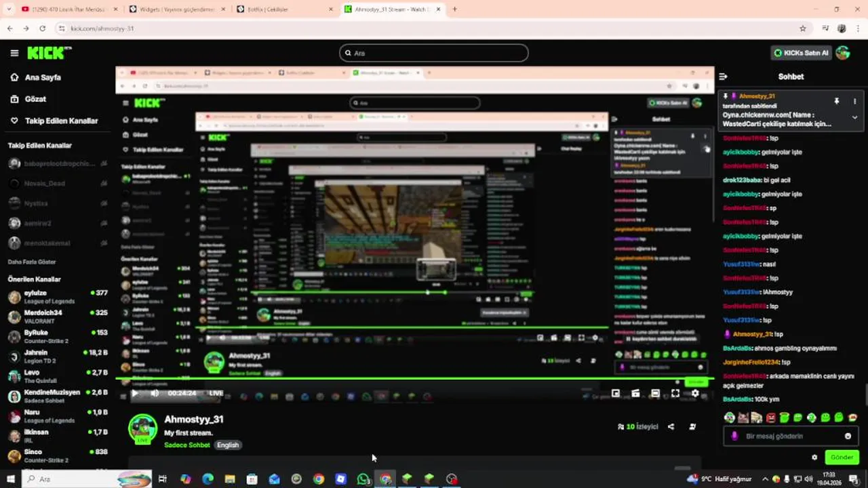Screen dimensions: 868x488
Task: Click the KICK logo
Action: pyautogui.click(x=49, y=53)
